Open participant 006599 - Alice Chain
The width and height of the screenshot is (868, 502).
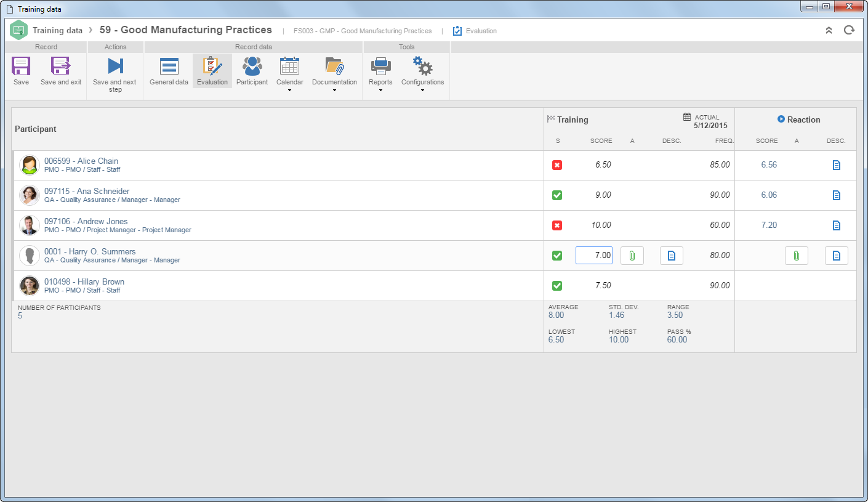point(81,161)
